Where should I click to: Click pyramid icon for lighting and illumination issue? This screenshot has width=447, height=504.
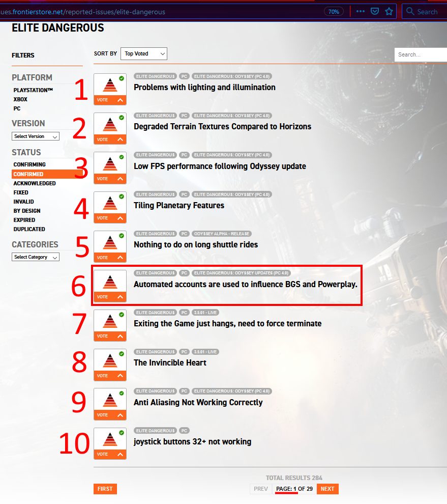point(110,85)
